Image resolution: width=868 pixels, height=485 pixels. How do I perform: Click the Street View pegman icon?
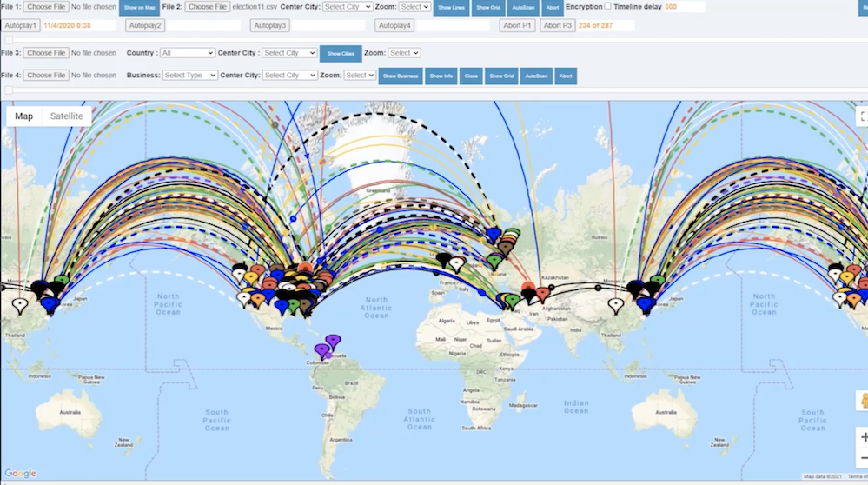[x=863, y=401]
